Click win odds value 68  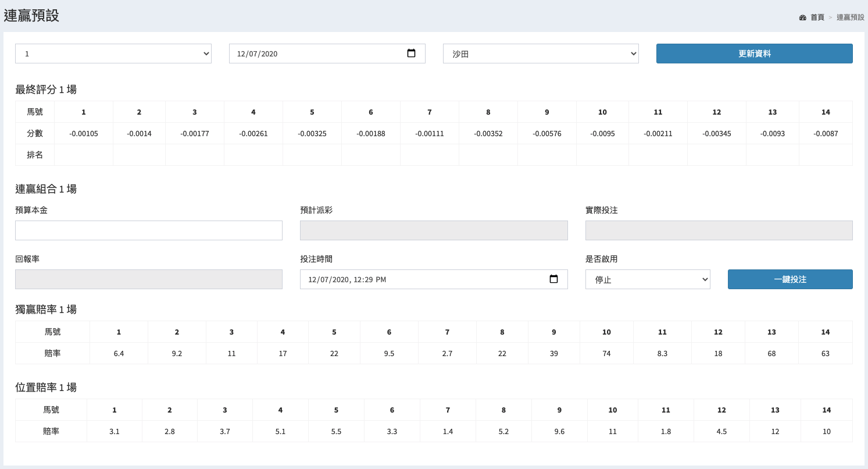(x=771, y=353)
